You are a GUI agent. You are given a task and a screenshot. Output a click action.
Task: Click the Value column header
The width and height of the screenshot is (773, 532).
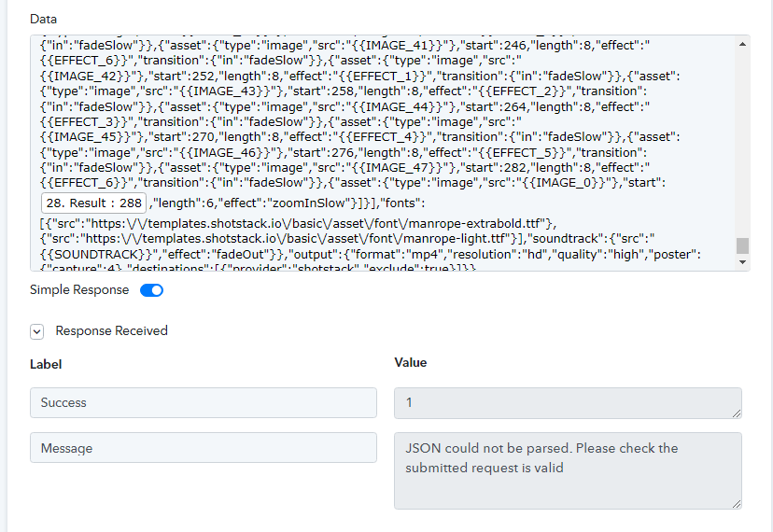(411, 362)
